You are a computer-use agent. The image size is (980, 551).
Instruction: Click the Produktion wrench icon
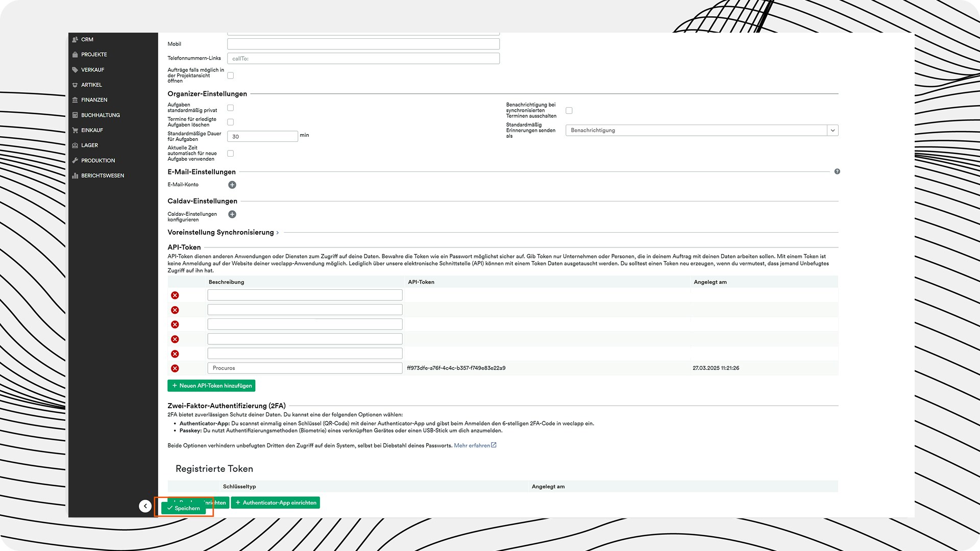(x=75, y=160)
